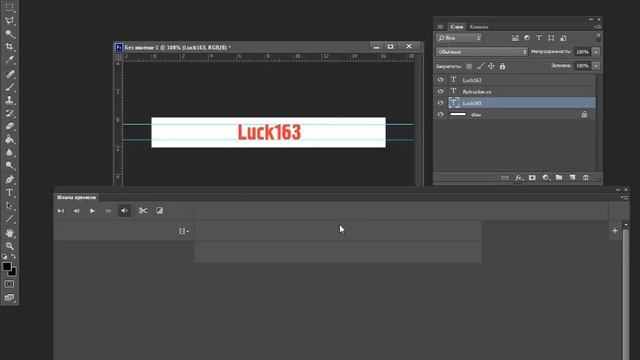Swap foreground and background colors
Screen dimensions: 640x360
click(x=13, y=256)
